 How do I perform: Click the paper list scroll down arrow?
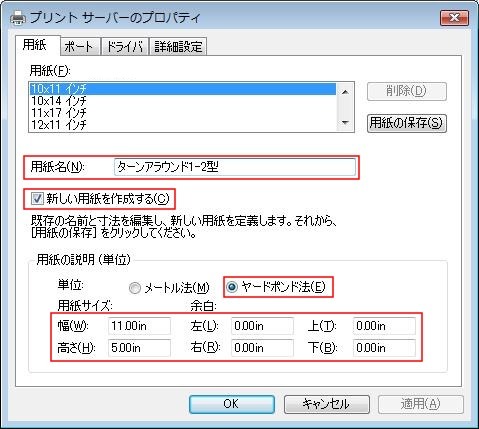click(x=345, y=122)
